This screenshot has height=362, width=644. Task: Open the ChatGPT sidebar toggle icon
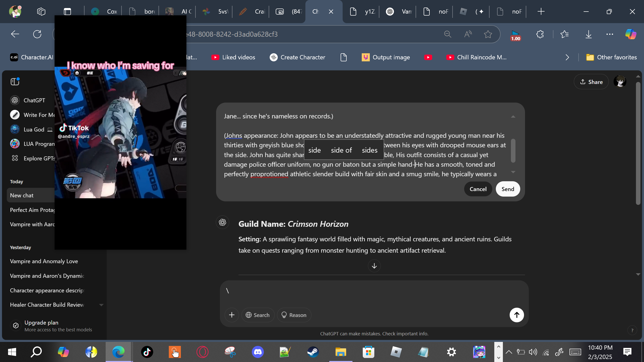(15, 81)
